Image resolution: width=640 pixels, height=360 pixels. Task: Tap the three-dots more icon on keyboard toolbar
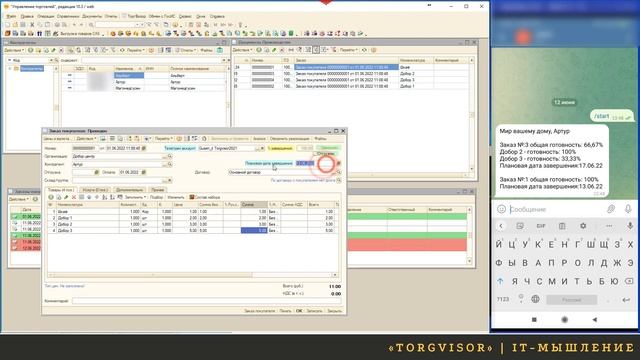[609, 226]
